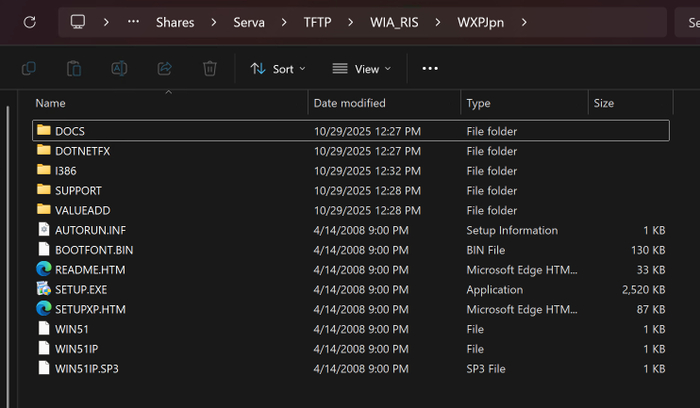Open the Sort dropdown

tap(277, 68)
